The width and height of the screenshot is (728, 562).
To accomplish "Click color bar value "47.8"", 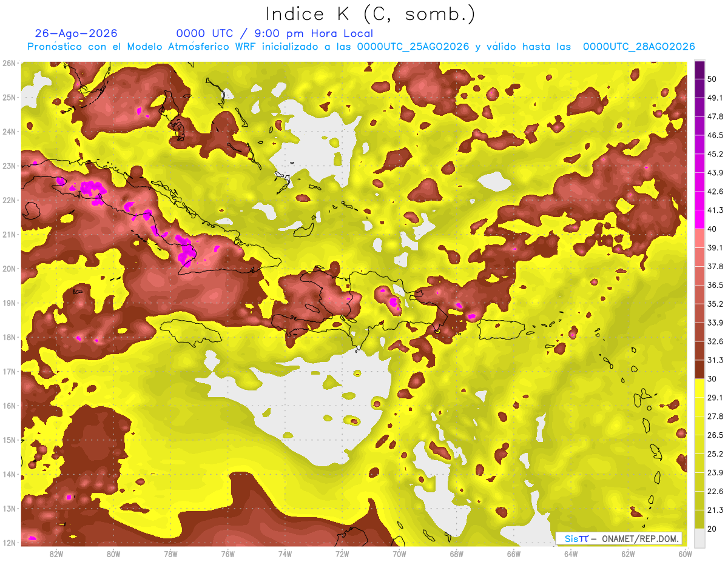I will [x=715, y=116].
